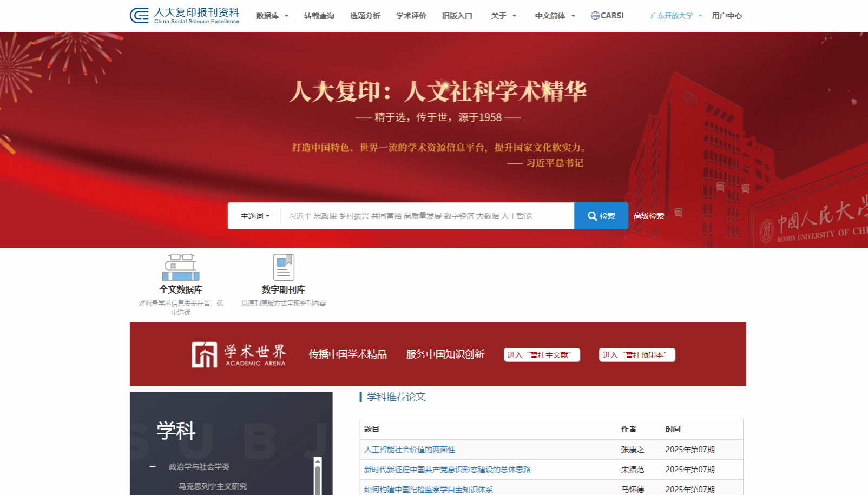Click the 高级检索 advanced search link

point(649,216)
